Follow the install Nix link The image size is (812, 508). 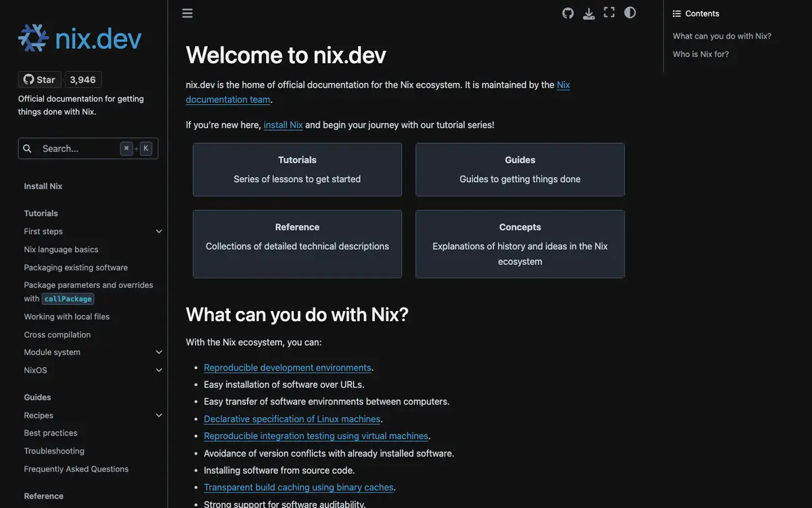coord(284,125)
